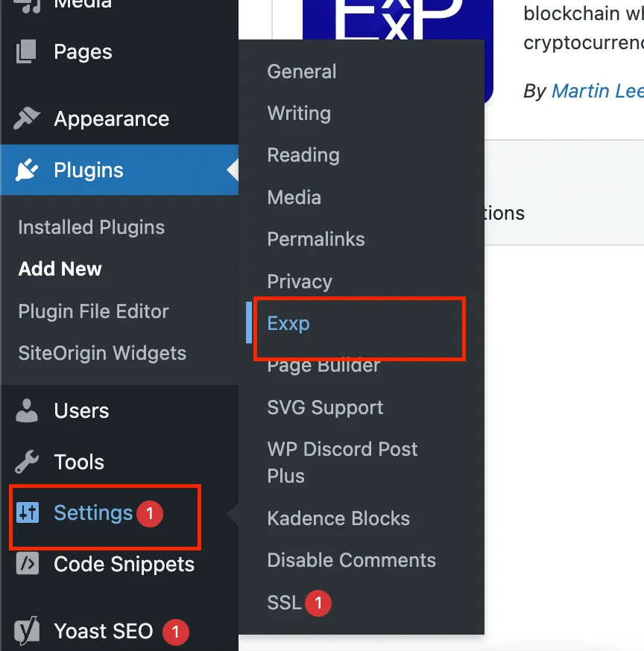Viewport: 644px width, 651px height.
Task: Choose Permalinks in Settings flyout
Action: click(x=316, y=239)
